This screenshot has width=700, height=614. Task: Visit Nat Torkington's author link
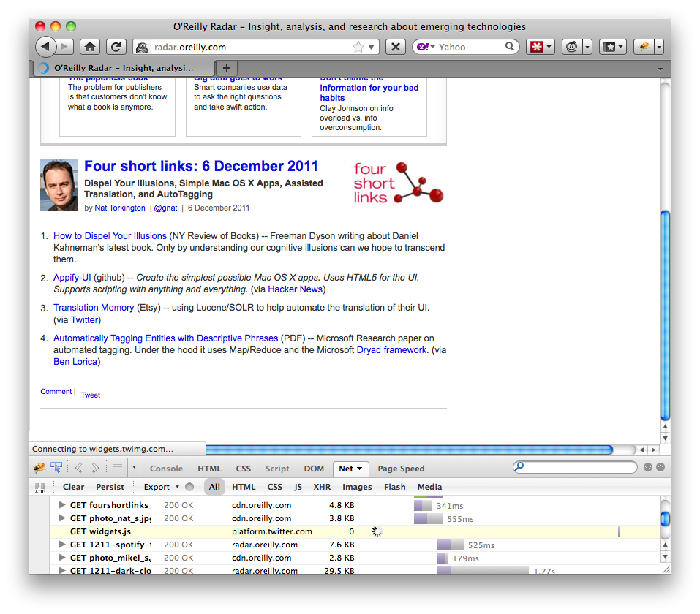(120, 208)
